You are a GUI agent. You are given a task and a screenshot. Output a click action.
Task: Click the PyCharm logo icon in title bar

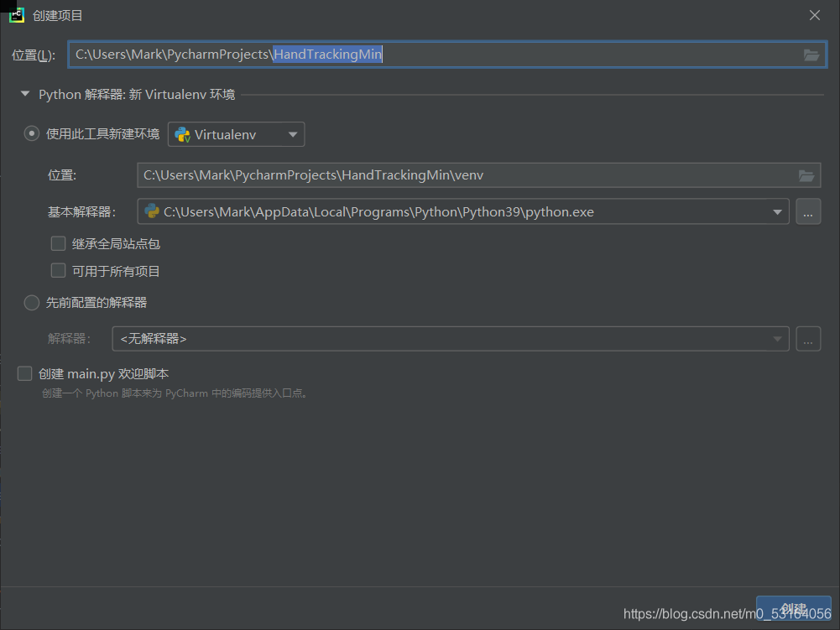17,15
